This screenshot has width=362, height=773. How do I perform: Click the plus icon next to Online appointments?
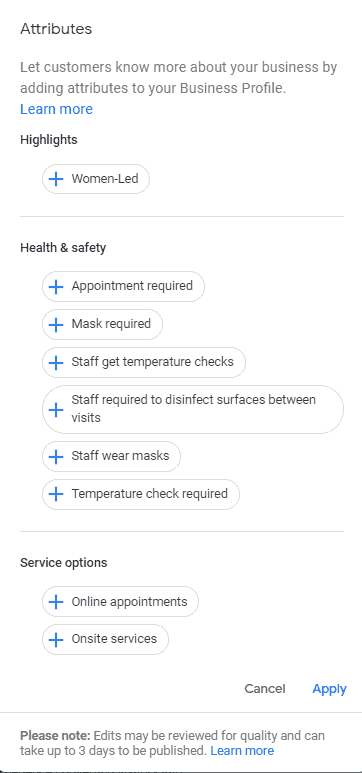tap(56, 601)
